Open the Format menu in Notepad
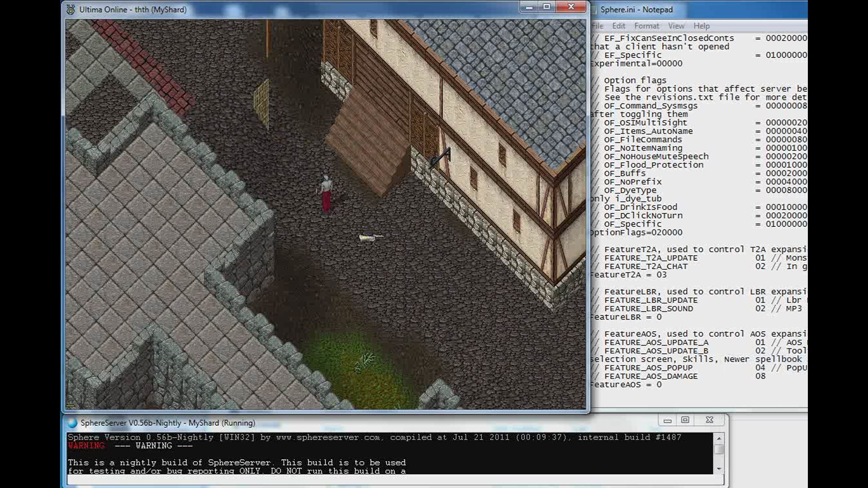Screen dimensions: 868x488 click(x=646, y=26)
